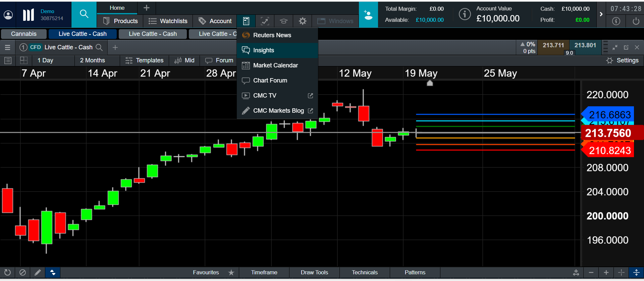644x281 pixels.
Task: Toggle the pencil drawing mode icon
Action: pyautogui.click(x=38, y=273)
